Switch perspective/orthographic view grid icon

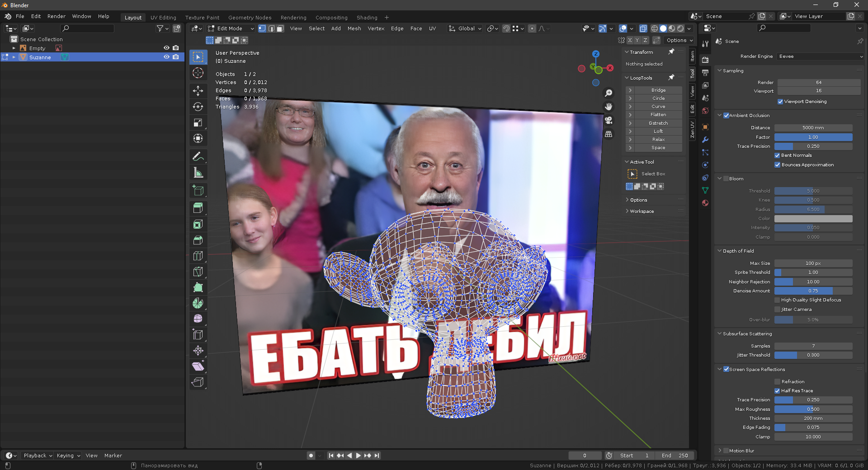tap(609, 134)
